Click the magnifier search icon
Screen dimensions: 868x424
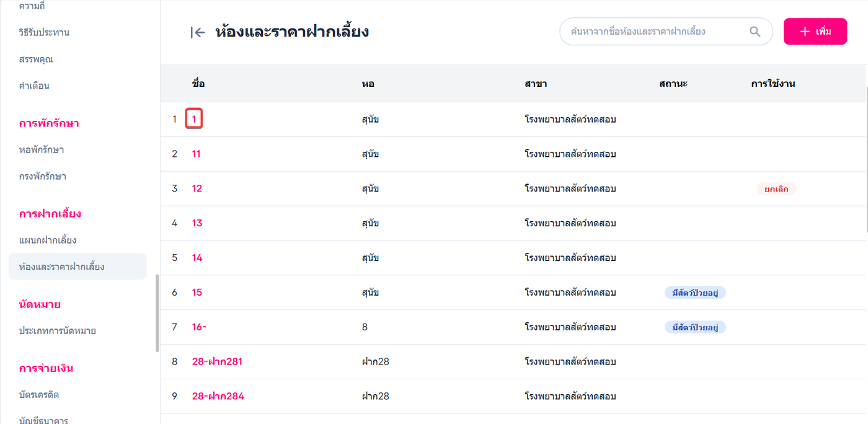[x=755, y=32]
